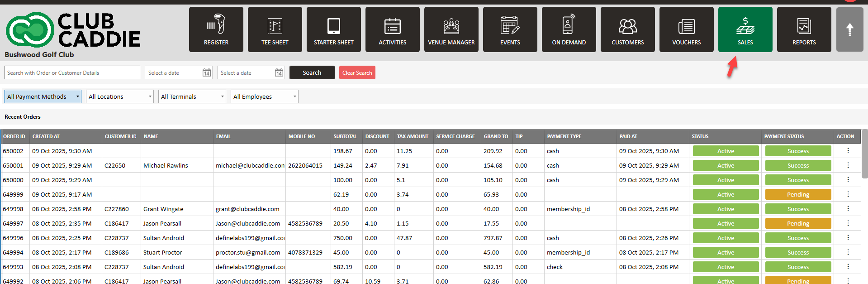Open the Customers module
The image size is (868, 284).
tap(627, 29)
